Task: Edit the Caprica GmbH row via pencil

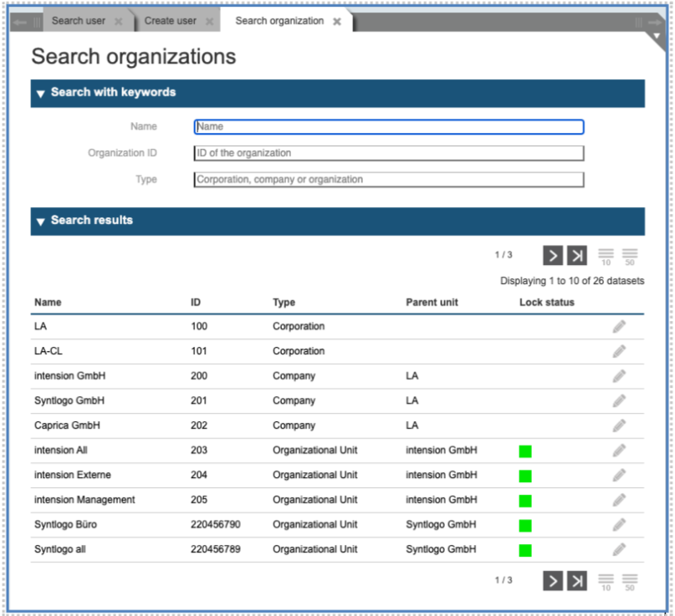Action: [619, 425]
